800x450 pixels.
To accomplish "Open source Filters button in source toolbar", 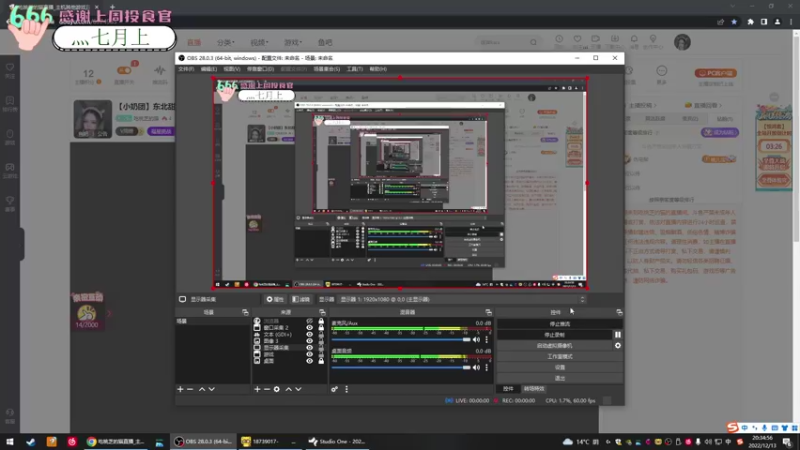I will click(301, 299).
